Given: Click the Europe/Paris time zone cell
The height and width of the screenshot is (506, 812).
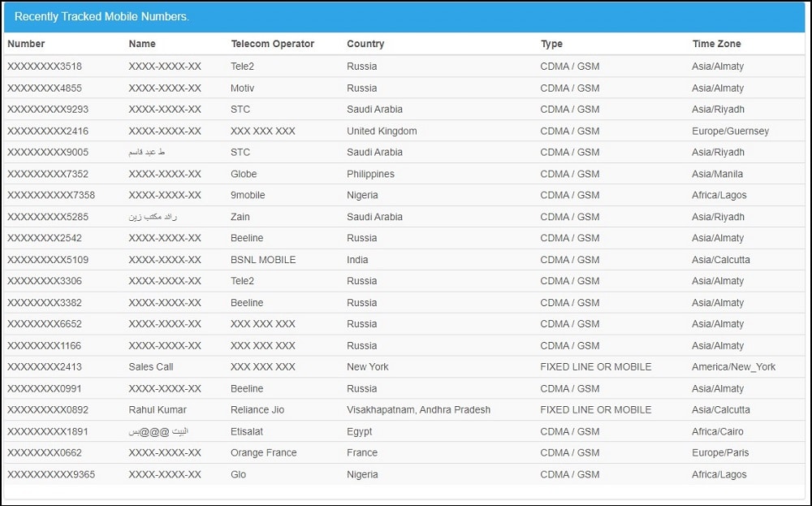Looking at the screenshot, I should (720, 452).
